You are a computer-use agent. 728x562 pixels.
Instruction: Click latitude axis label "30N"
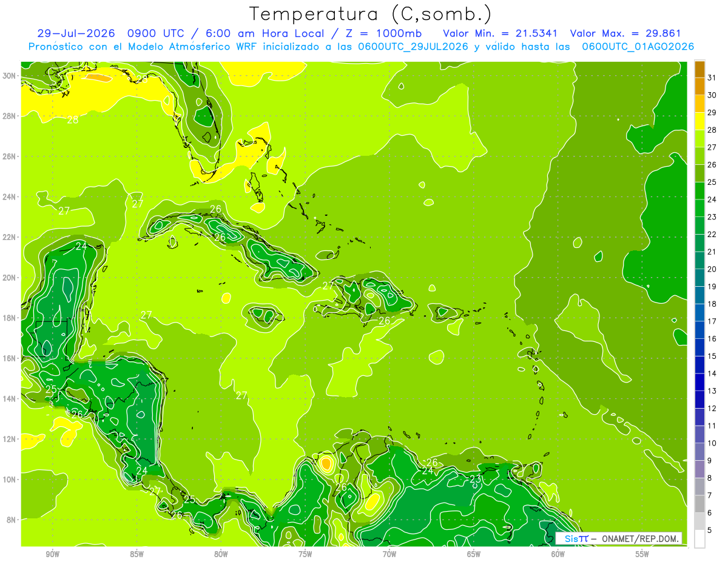(10, 75)
